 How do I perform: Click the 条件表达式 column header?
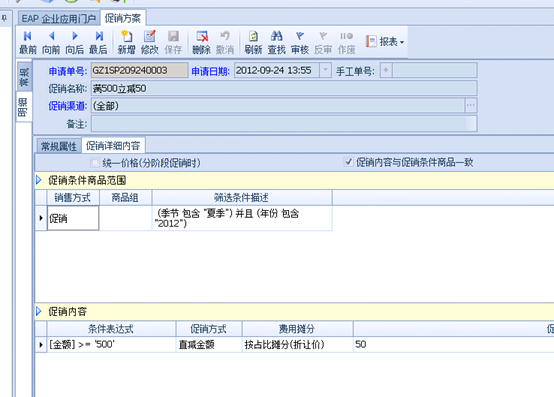111,329
